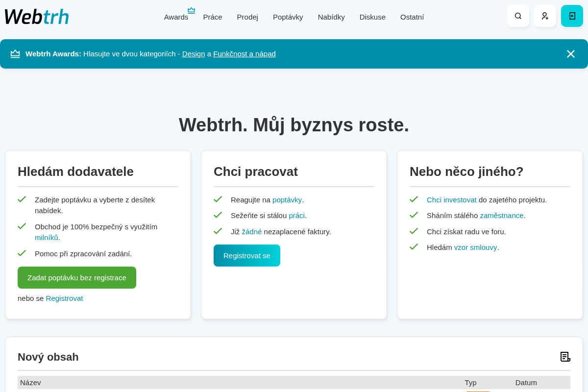
Task: Click the crown icon in the banner
Action: click(15, 54)
